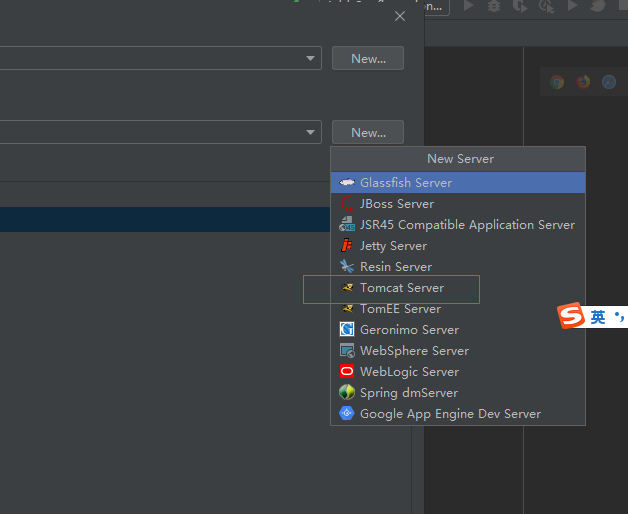
Task: Toggle Sogou English/Chinese mode indicator
Action: click(598, 317)
